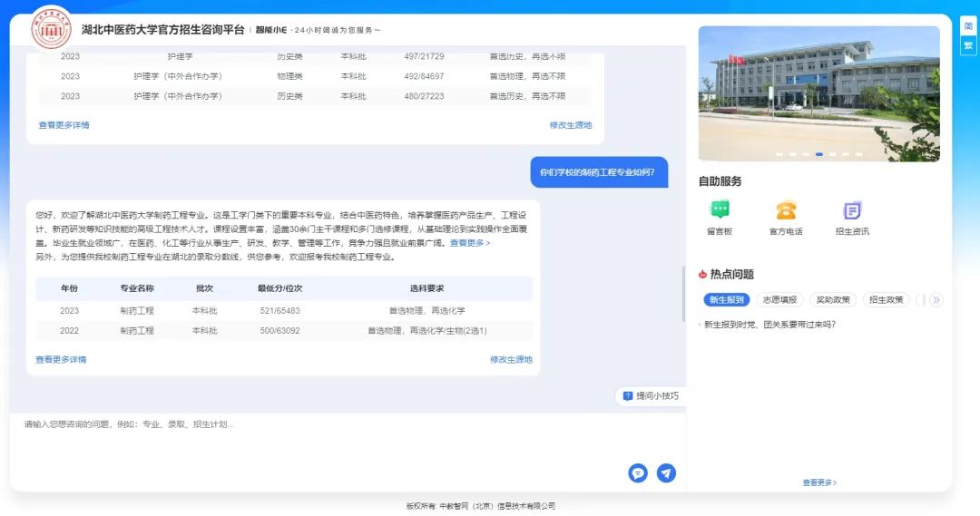Expand 查看更多 under hot questions panel
The width and height of the screenshot is (980, 516).
[x=819, y=482]
